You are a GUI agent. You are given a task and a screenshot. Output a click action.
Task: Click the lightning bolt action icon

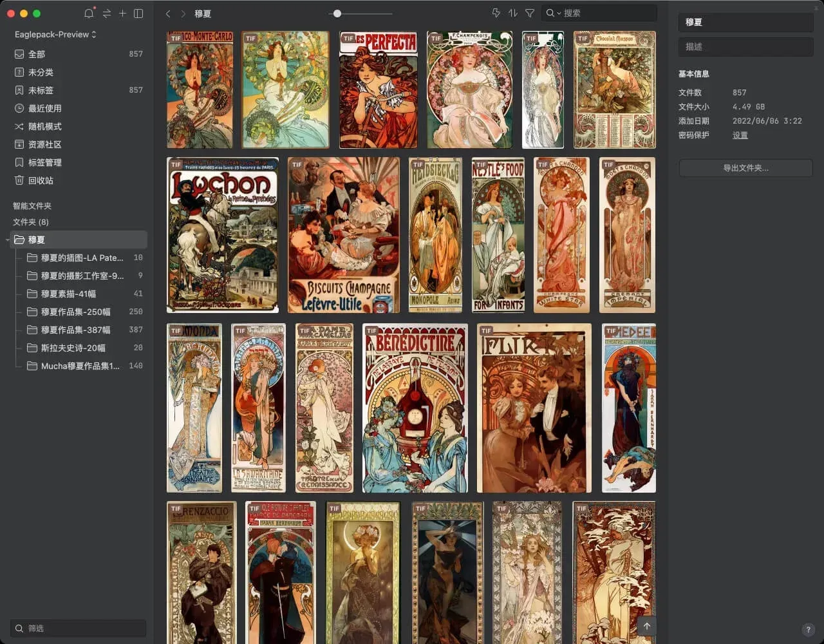coord(496,13)
